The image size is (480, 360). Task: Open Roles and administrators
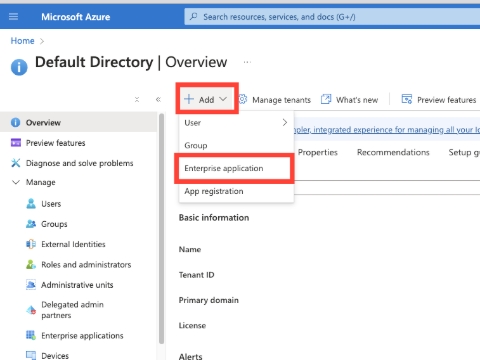click(x=86, y=265)
